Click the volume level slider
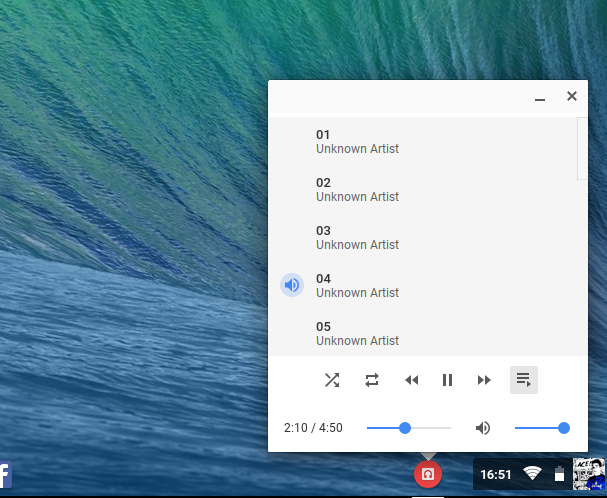This screenshot has width=607, height=498. (x=540, y=428)
